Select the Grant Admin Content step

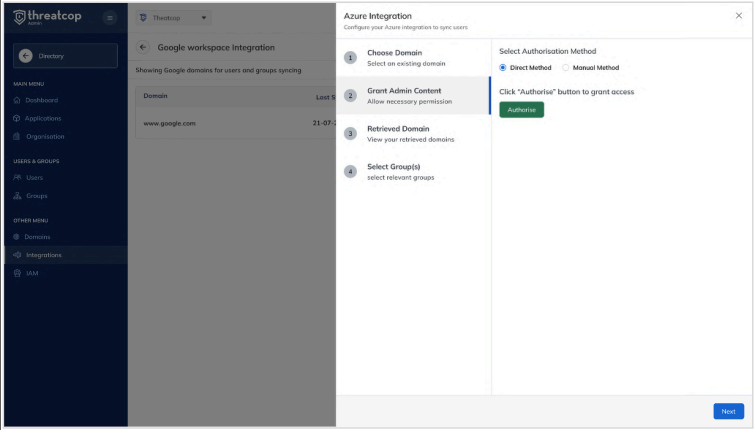(412, 96)
